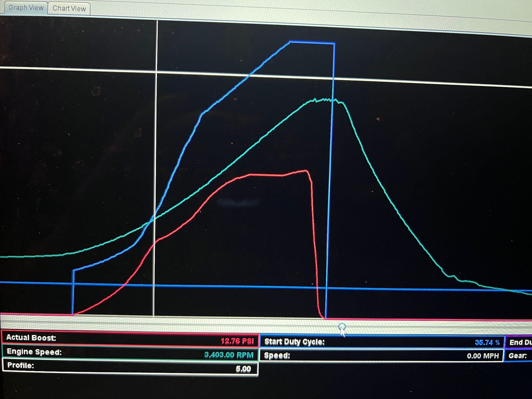532x399 pixels.
Task: Click the Speed label
Action: click(x=277, y=355)
